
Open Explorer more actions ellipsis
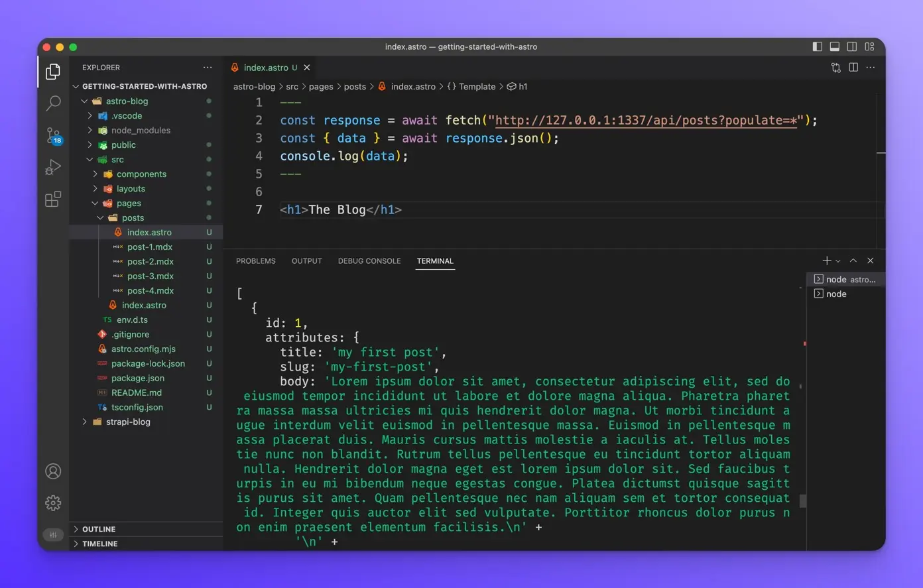(208, 68)
